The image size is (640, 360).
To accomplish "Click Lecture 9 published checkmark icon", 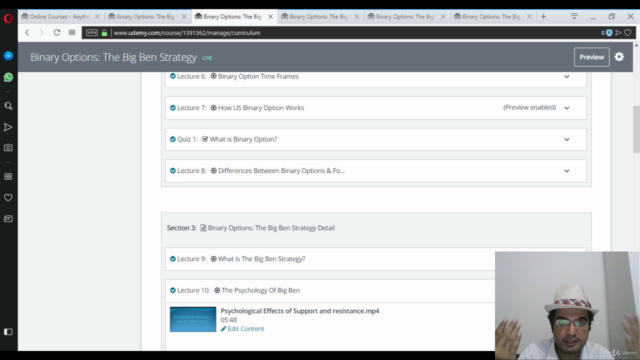I will [173, 259].
